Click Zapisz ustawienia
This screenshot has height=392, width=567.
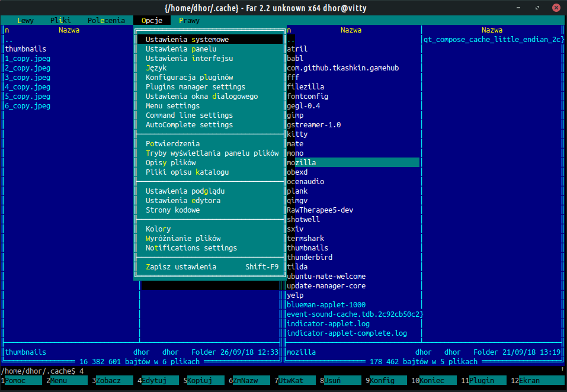210,266
